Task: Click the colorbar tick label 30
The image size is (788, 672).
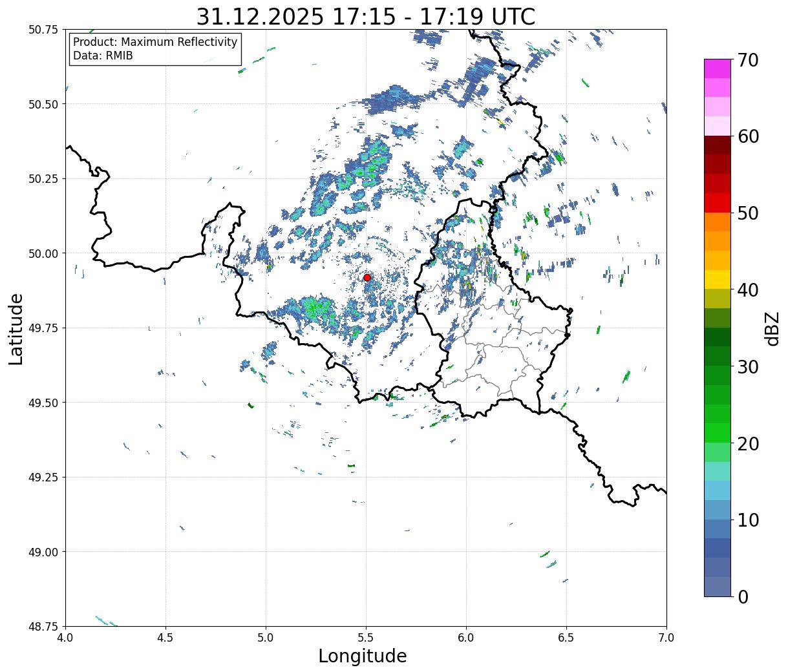Action: point(749,367)
